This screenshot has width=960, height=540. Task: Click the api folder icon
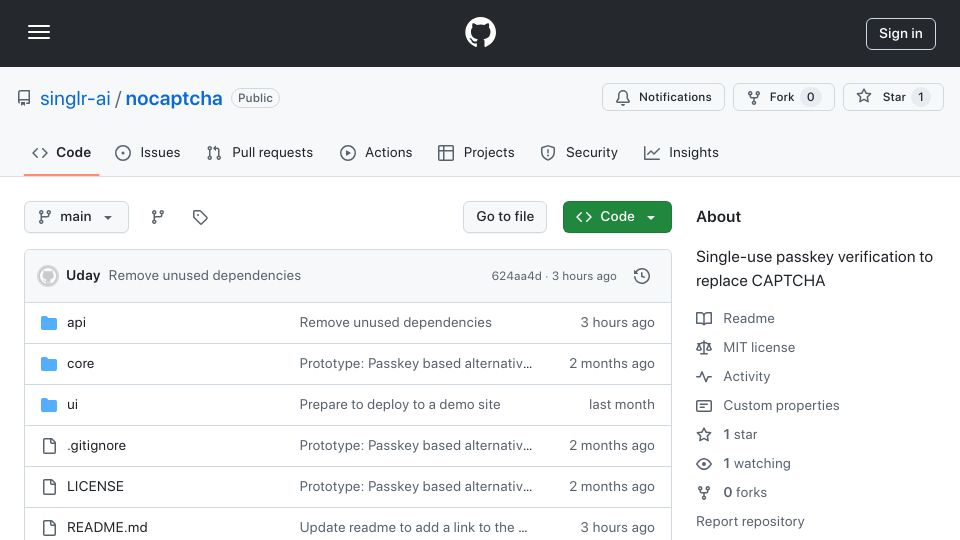pyautogui.click(x=49, y=323)
